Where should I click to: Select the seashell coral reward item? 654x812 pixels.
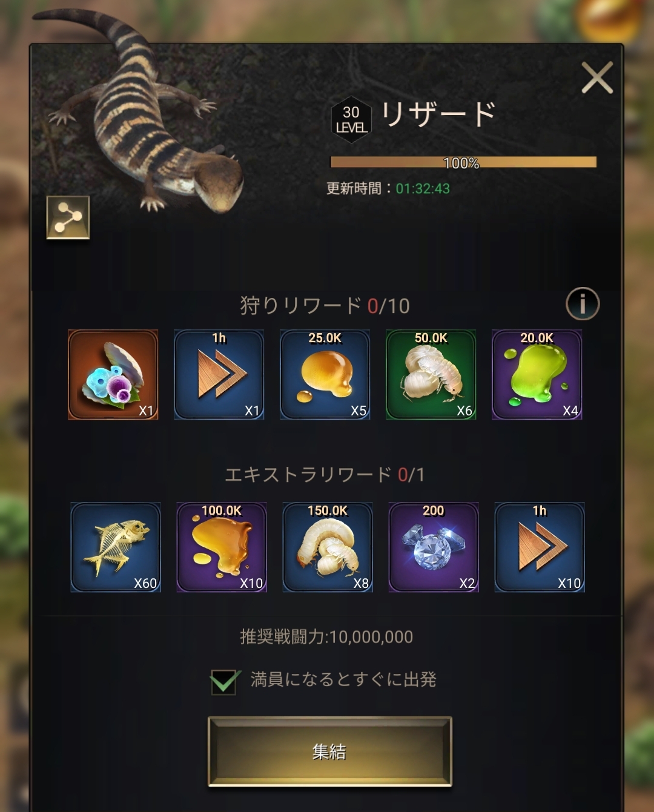click(x=113, y=375)
